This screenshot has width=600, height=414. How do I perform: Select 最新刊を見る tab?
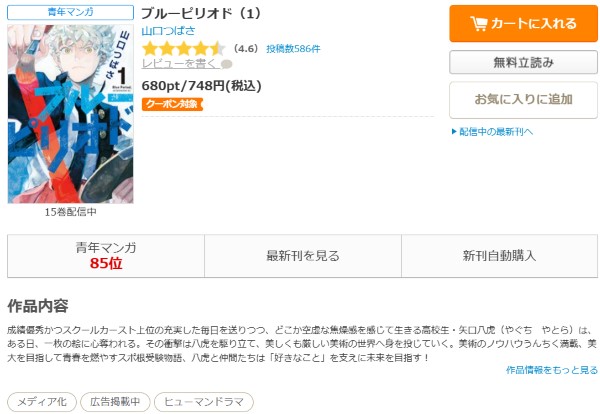click(x=303, y=256)
